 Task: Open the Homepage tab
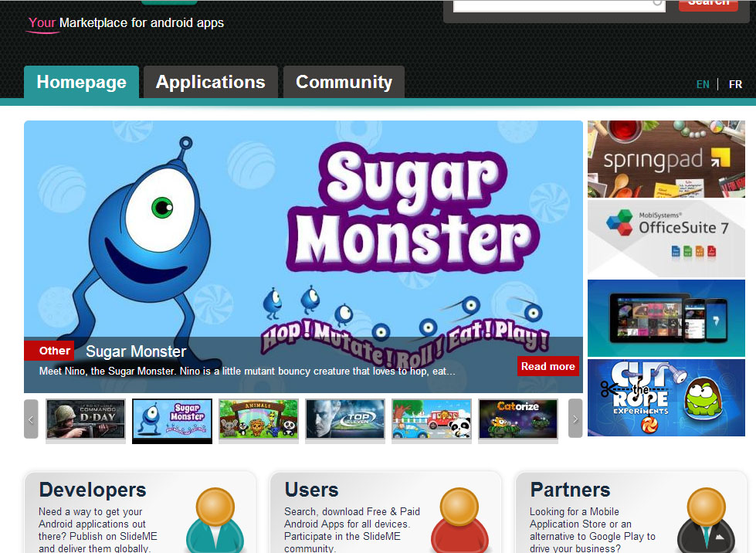point(81,83)
